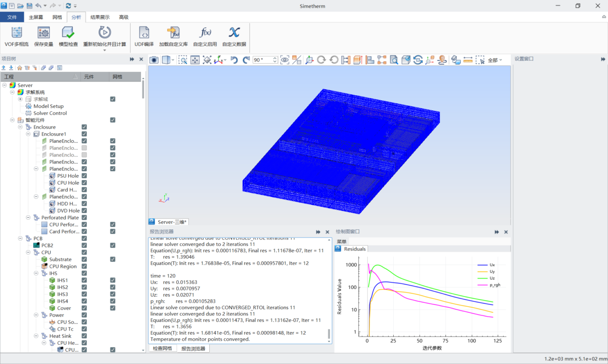The width and height of the screenshot is (608, 364).
Task: Click the undo arrow in title bar
Action: tap(38, 6)
